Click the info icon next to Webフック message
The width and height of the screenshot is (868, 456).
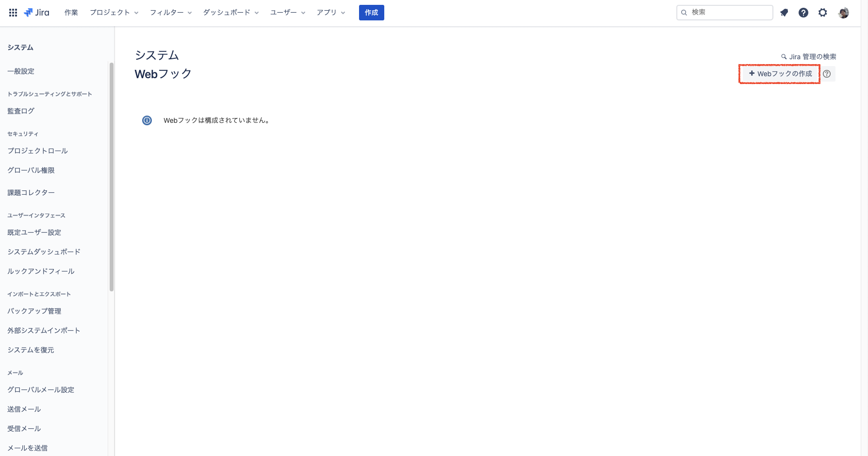click(147, 120)
